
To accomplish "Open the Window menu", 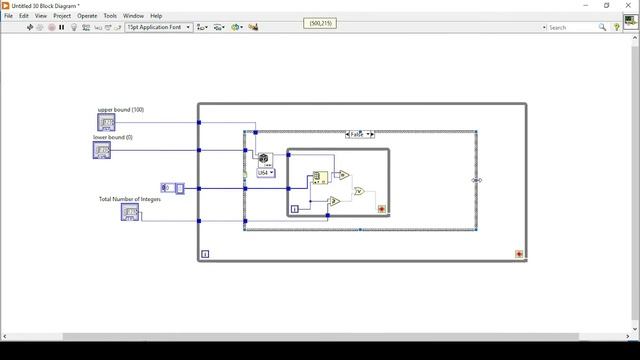I will tap(133, 16).
